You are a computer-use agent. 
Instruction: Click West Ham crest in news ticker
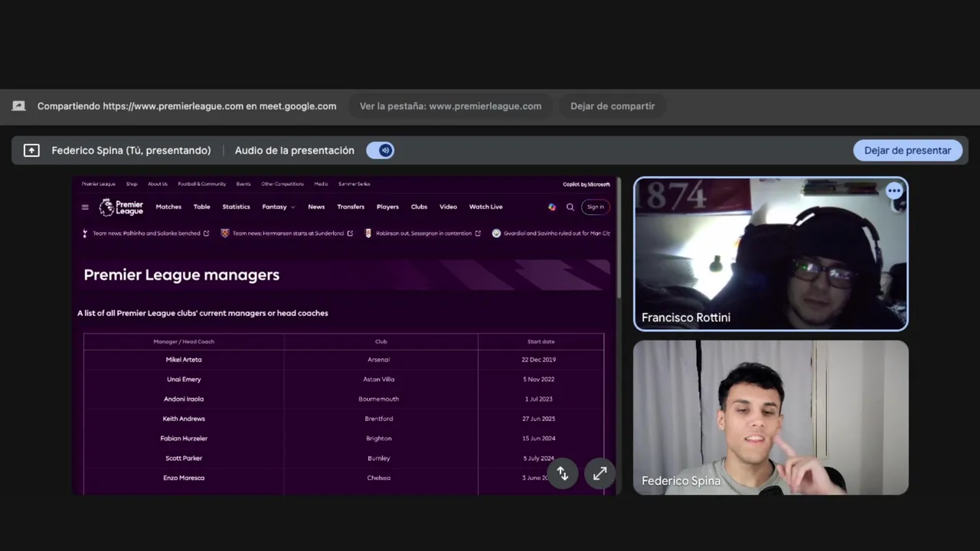(225, 233)
